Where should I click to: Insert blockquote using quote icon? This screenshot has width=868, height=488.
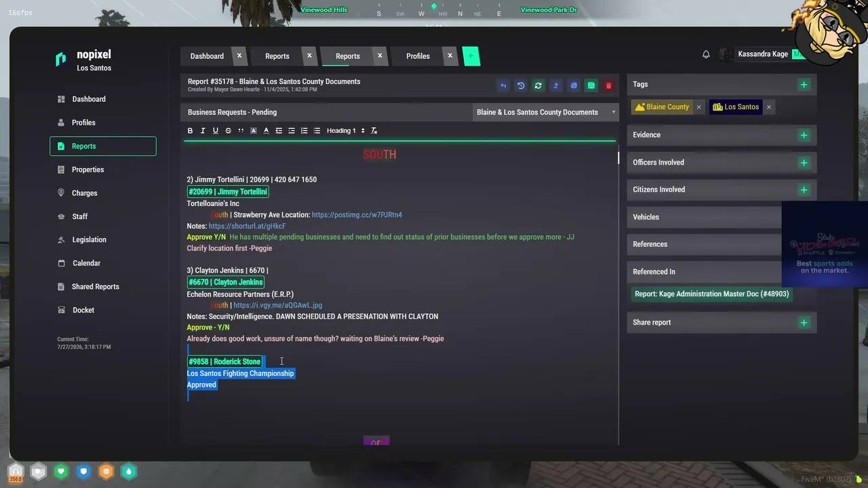click(241, 131)
